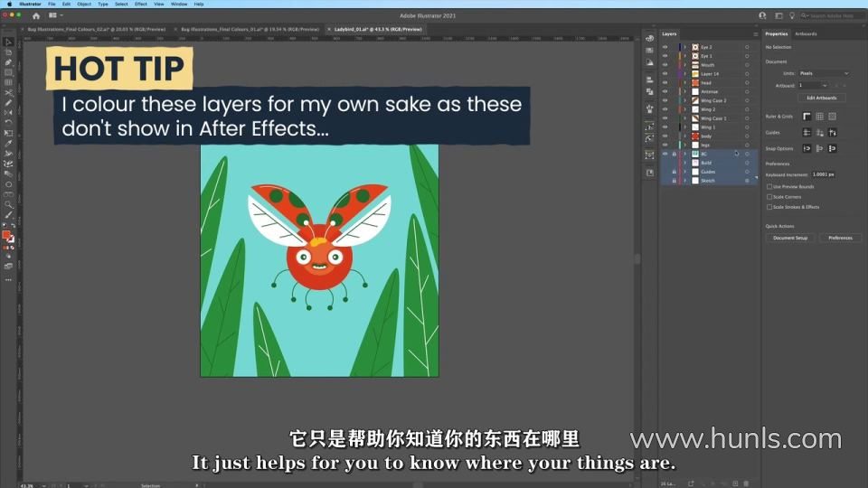Click the Document Setup button
Screen dimensions: 868x488
coord(790,238)
